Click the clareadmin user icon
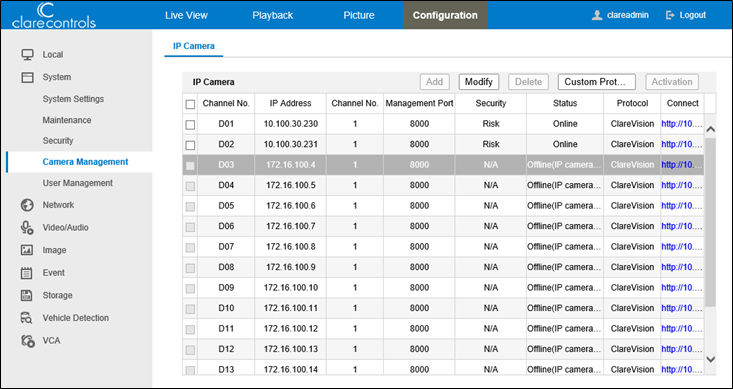 tap(596, 15)
